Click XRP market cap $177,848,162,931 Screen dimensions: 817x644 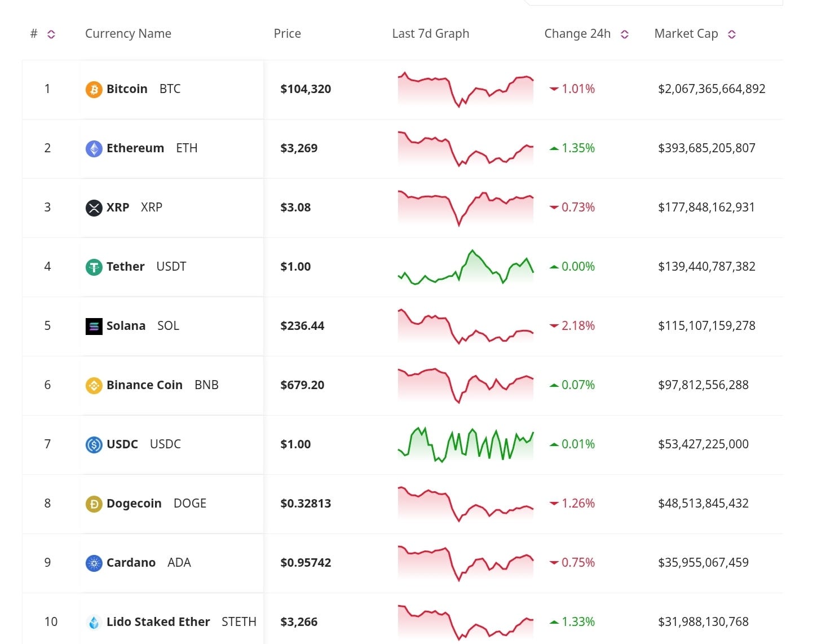pos(706,208)
